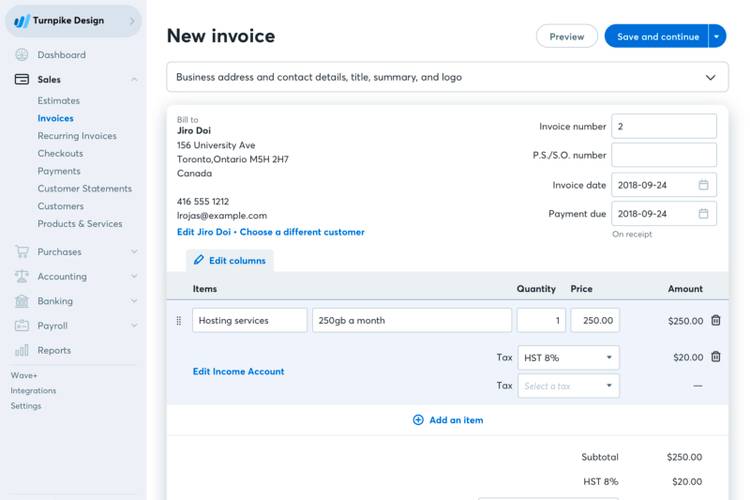Click the Preview button
750x500 pixels.
(x=566, y=37)
